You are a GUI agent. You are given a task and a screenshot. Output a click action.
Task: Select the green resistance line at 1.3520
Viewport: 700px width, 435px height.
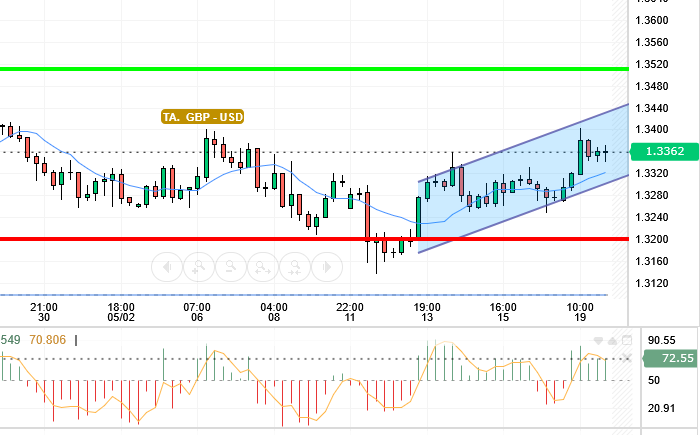(x=314, y=69)
